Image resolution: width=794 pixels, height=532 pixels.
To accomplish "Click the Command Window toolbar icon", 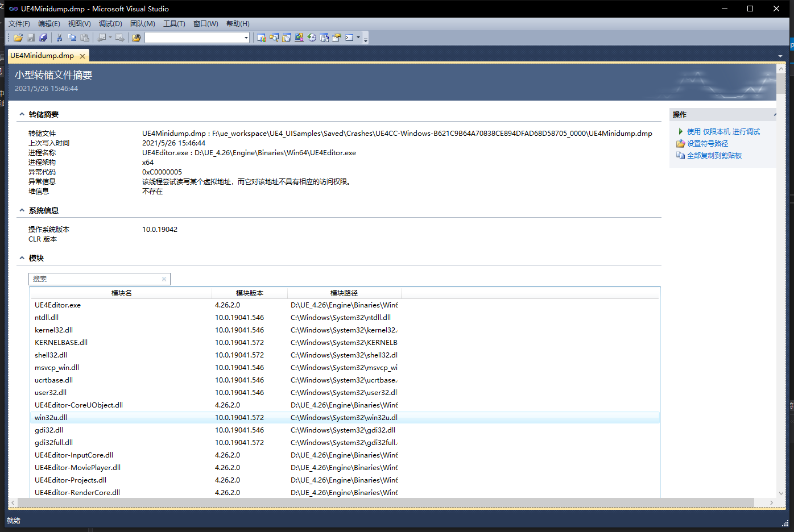I will click(x=349, y=38).
